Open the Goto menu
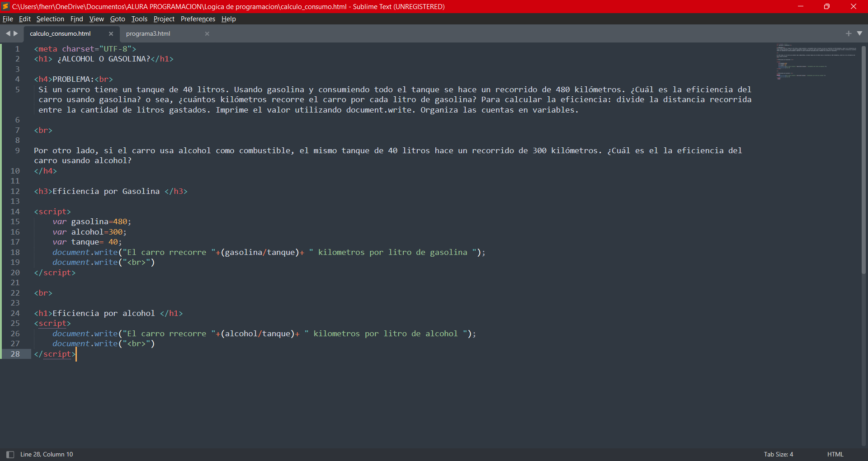This screenshot has height=461, width=868. (x=118, y=19)
